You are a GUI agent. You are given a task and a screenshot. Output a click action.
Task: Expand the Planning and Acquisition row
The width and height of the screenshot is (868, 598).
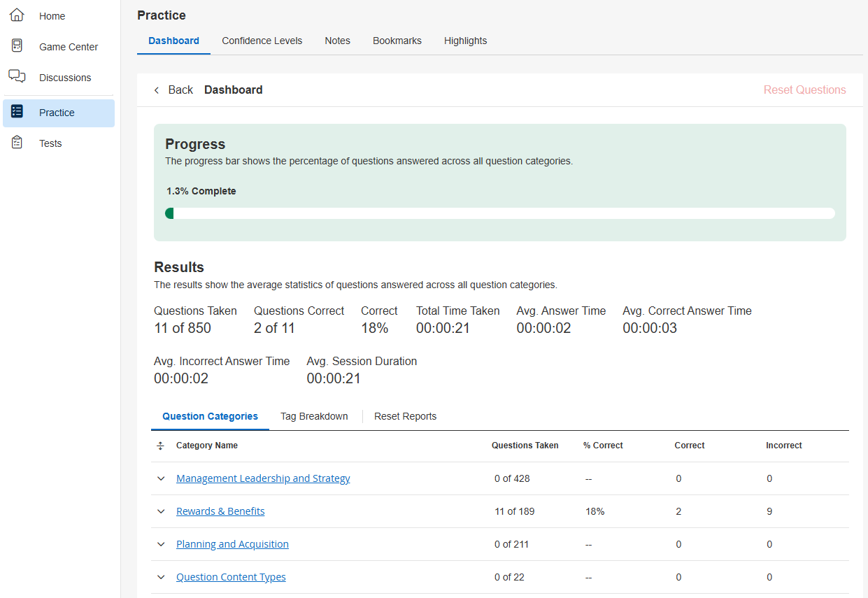tap(161, 545)
